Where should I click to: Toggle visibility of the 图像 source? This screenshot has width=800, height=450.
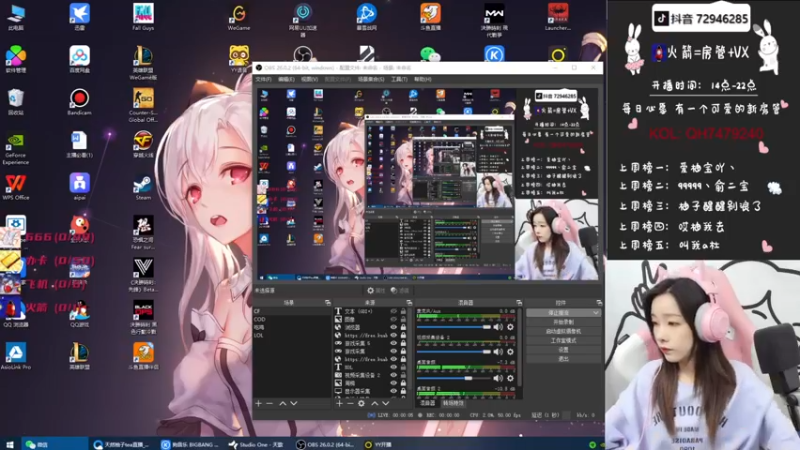tap(393, 319)
